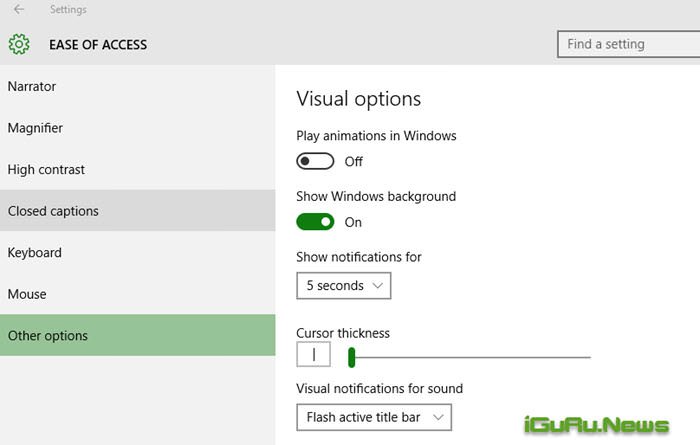The image size is (700, 445).
Task: Turn on Play animations in Windows
Action: [x=316, y=161]
